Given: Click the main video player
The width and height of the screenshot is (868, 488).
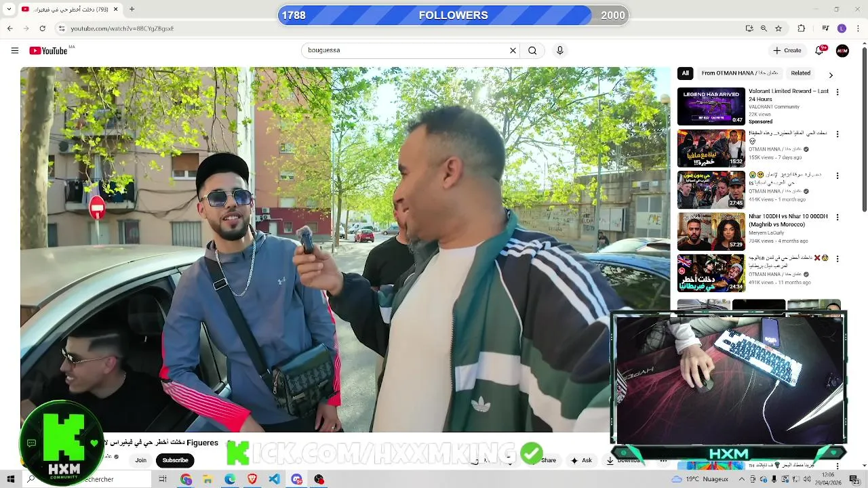Looking at the screenshot, I should (345, 249).
